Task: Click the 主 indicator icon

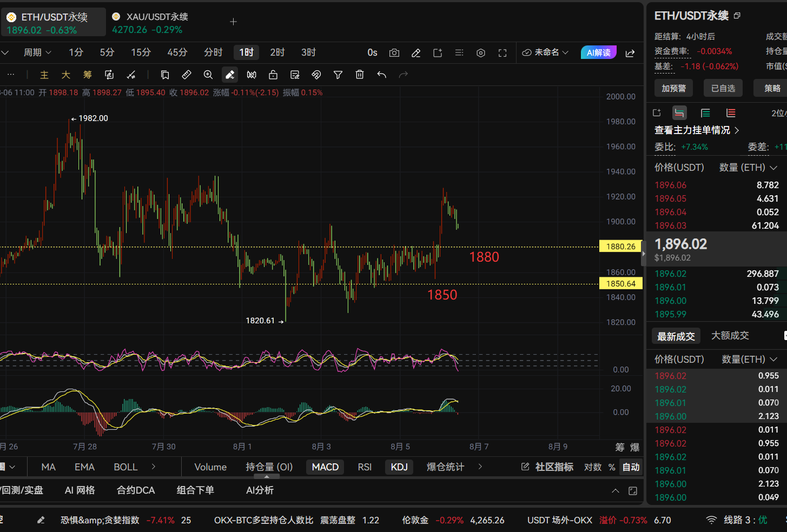Action: (x=44, y=75)
